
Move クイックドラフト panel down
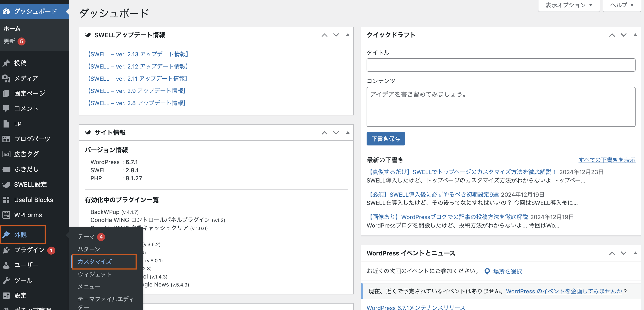624,35
